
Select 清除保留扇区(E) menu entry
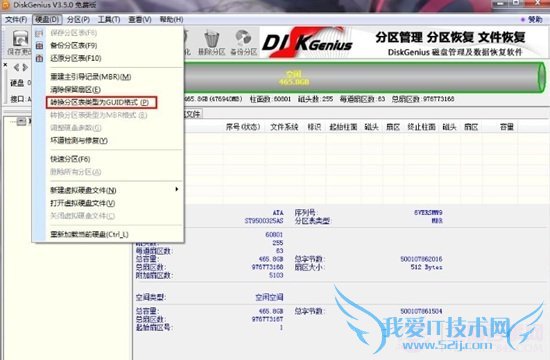point(75,89)
